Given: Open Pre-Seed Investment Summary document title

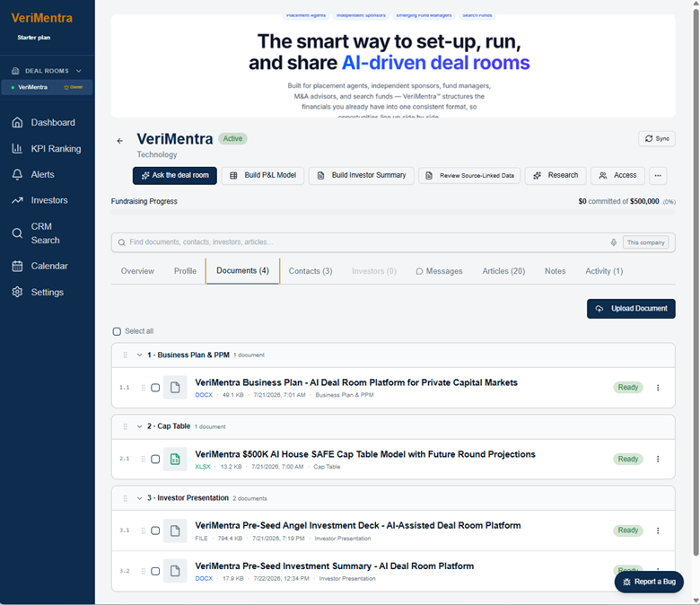Looking at the screenshot, I should pyautogui.click(x=335, y=566).
